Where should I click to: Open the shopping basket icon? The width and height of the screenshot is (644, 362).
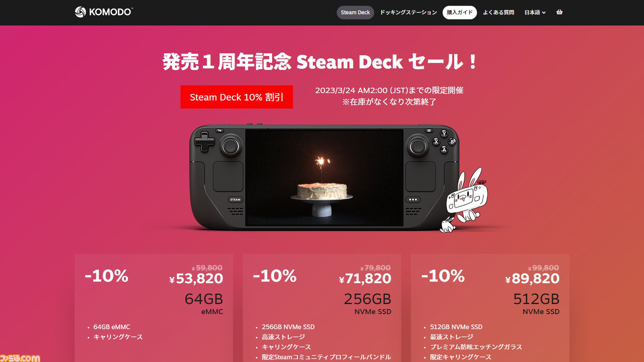click(559, 12)
